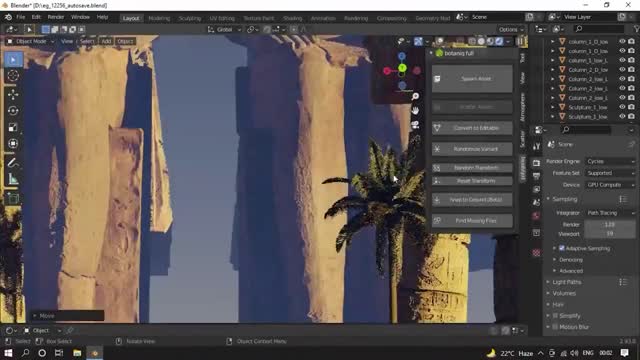This screenshot has height=360, width=640.
Task: Toggle the snap magnet in the header
Action: [267, 29]
